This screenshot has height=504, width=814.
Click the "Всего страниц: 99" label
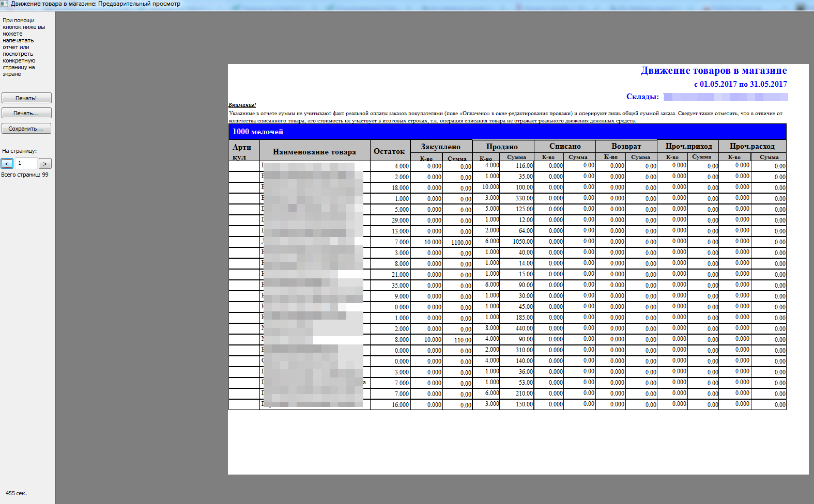point(25,175)
